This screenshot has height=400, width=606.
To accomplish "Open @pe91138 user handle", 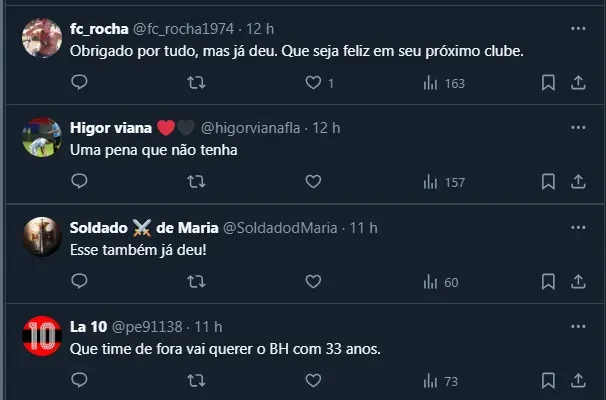I will point(147,327).
